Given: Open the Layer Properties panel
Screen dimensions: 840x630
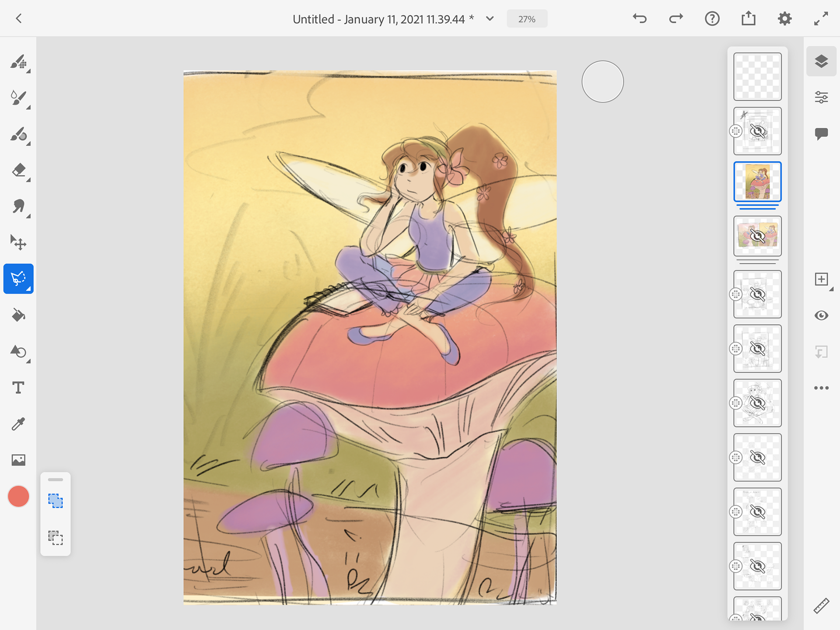Looking at the screenshot, I should (x=821, y=97).
